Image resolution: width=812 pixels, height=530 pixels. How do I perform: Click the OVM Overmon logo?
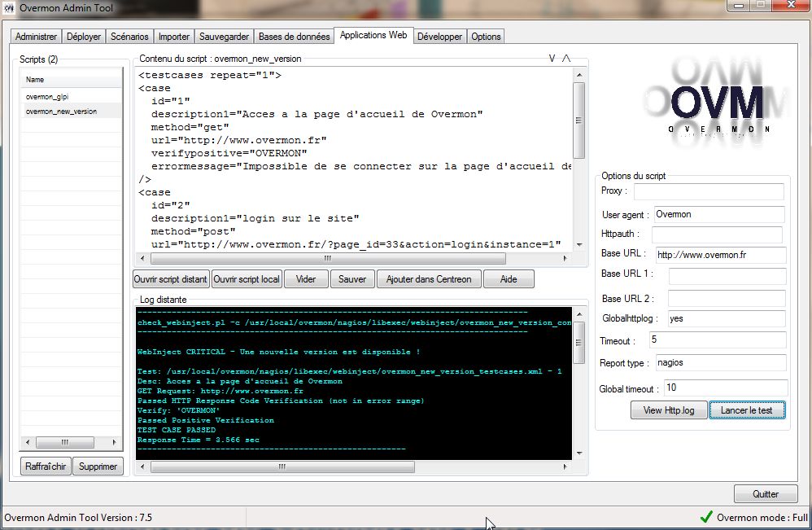click(x=718, y=103)
